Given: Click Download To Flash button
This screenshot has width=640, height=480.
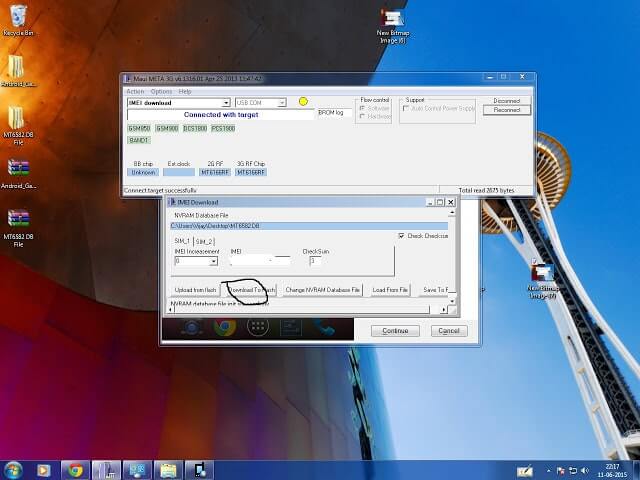Looking at the screenshot, I should 251,290.
